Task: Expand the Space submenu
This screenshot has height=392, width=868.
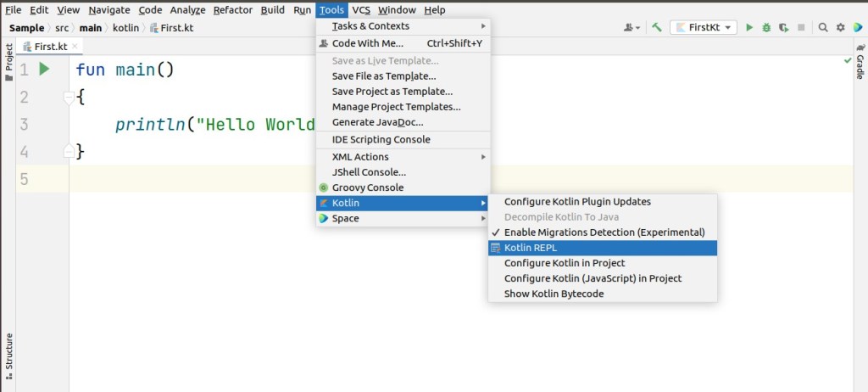Action: 403,218
